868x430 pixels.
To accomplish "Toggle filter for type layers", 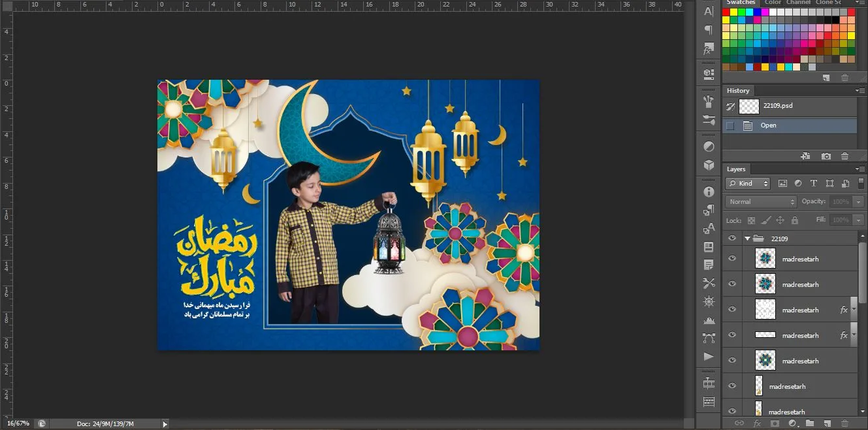I will (814, 184).
